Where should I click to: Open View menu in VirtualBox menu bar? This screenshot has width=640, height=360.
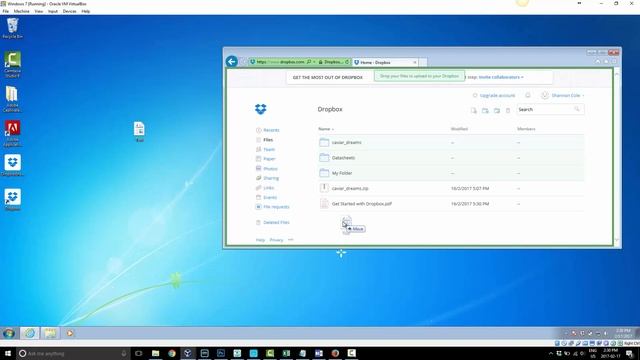click(x=38, y=11)
